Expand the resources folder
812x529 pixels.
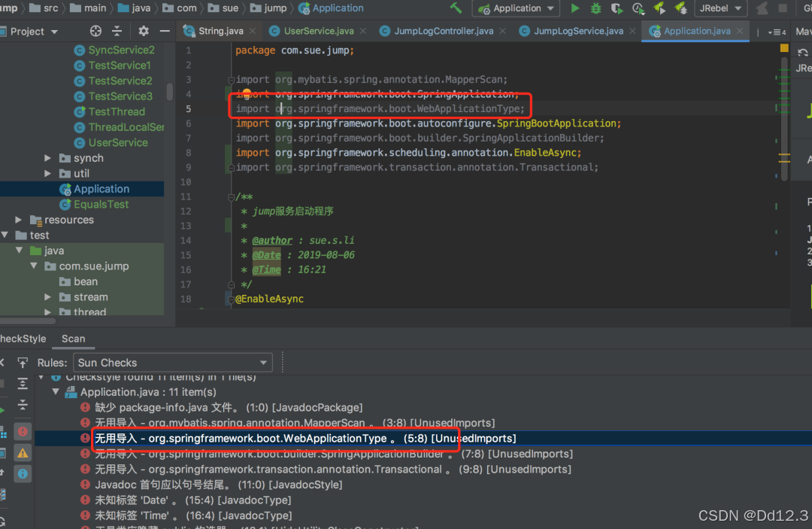point(19,220)
